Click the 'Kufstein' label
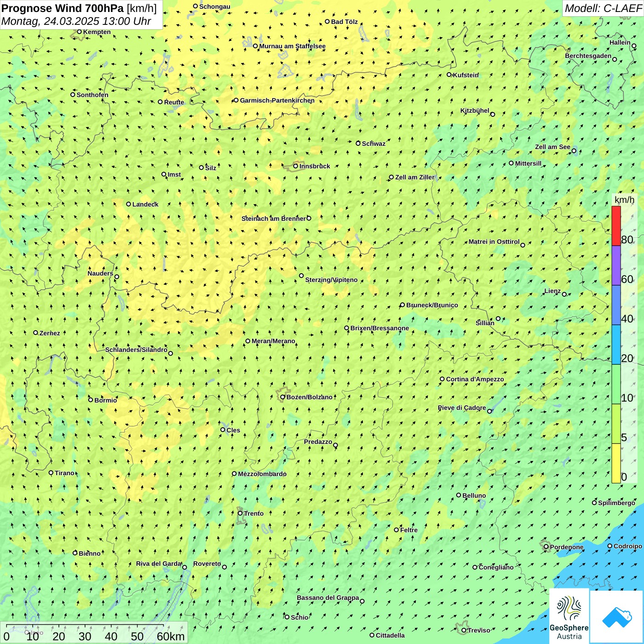This screenshot has height=644, width=644. [466, 75]
